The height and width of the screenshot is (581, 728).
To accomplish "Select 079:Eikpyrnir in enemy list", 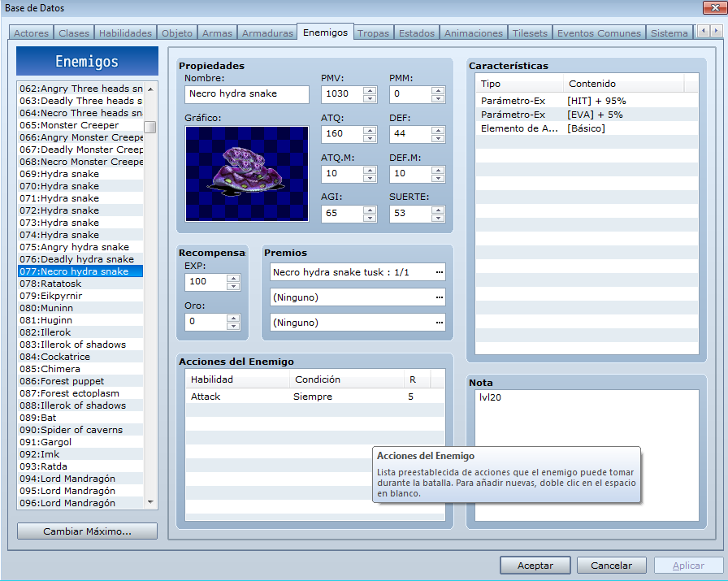I will point(80,296).
